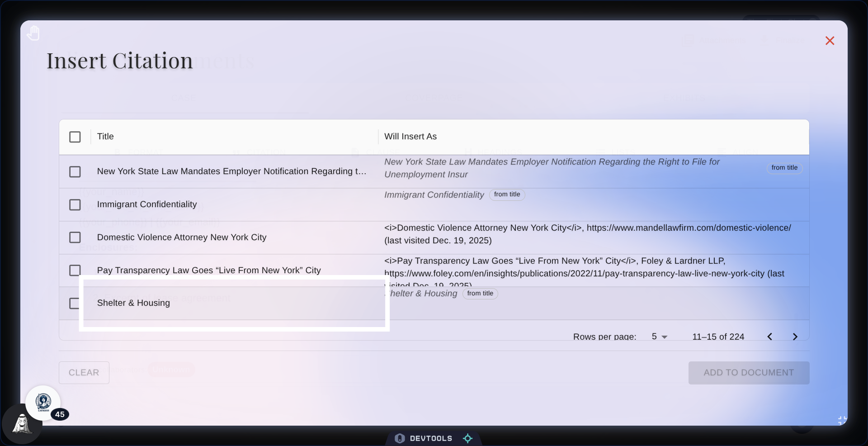Open the Laymans avatar with the 45 badge
The image size is (868, 446).
[x=43, y=403]
